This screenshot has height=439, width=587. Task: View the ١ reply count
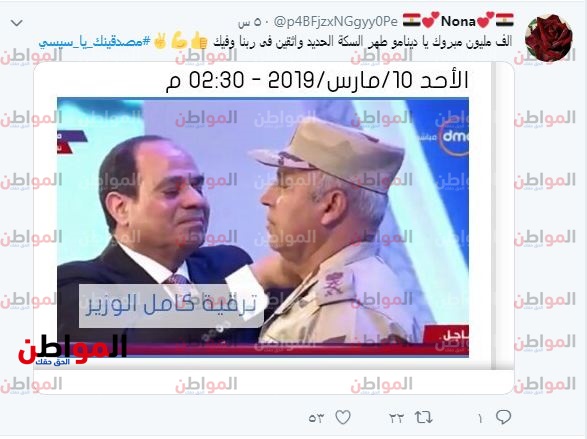[x=480, y=418]
